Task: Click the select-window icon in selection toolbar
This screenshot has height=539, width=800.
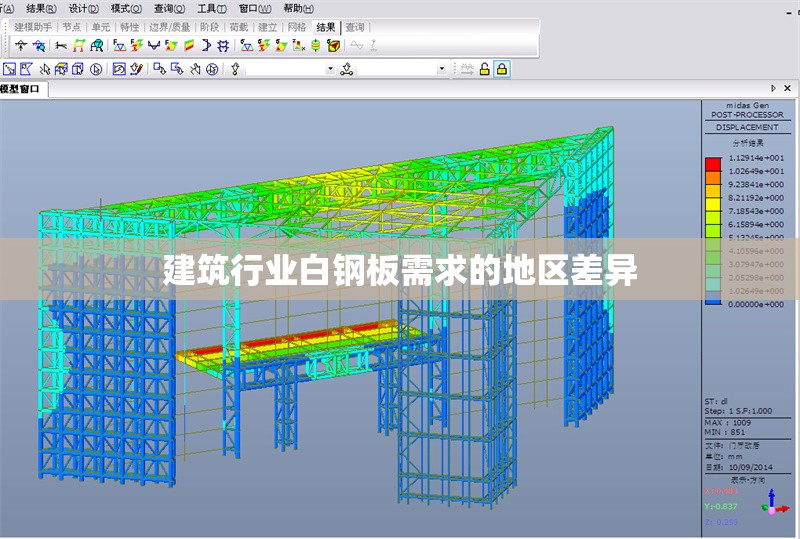Action: tap(9, 69)
